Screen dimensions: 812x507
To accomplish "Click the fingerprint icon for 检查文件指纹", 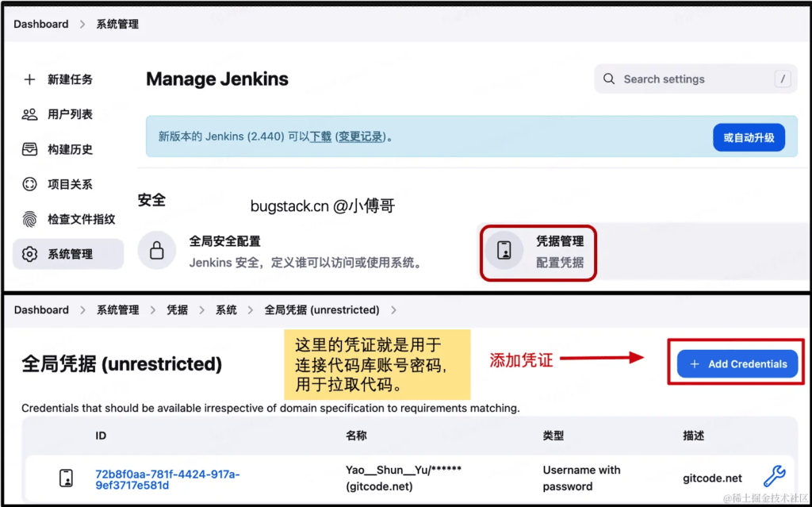I will click(29, 219).
